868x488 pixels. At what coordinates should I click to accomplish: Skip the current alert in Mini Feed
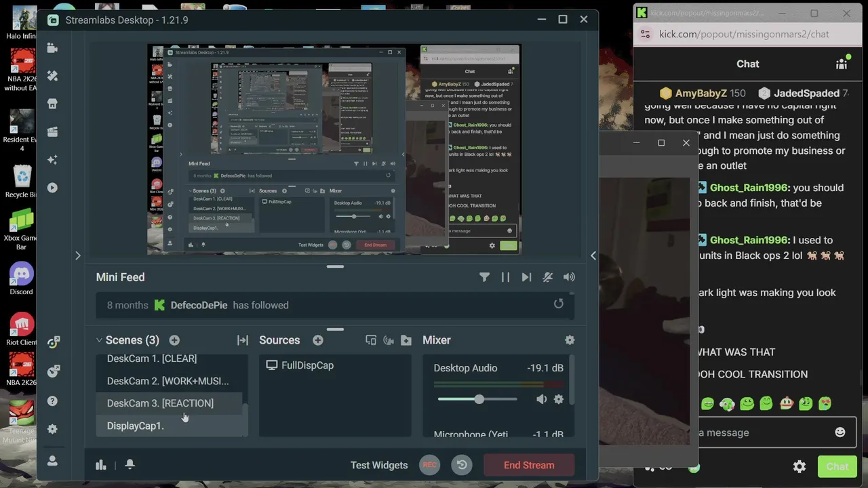point(526,277)
